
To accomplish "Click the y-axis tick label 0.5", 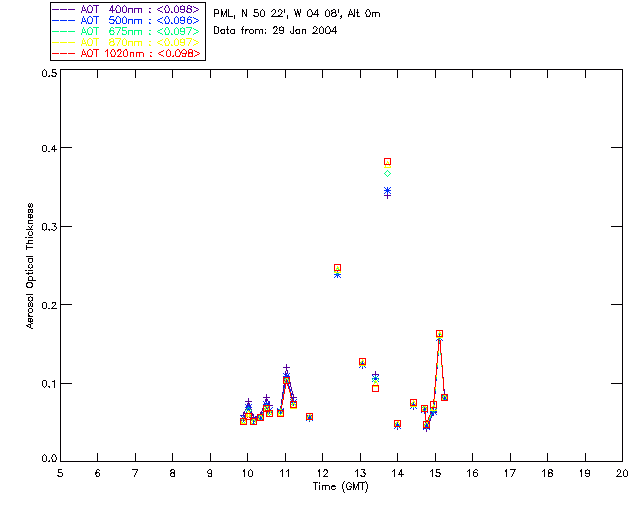I will [x=49, y=73].
